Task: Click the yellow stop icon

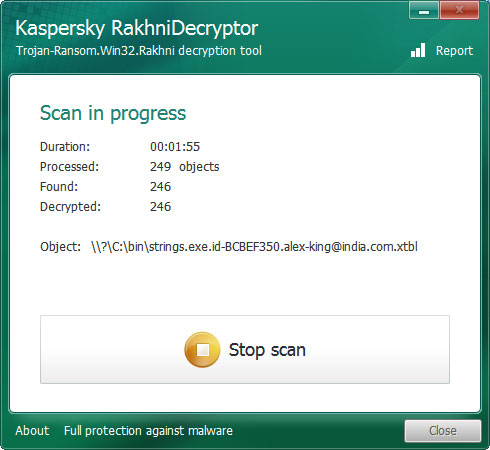Action: (x=202, y=350)
